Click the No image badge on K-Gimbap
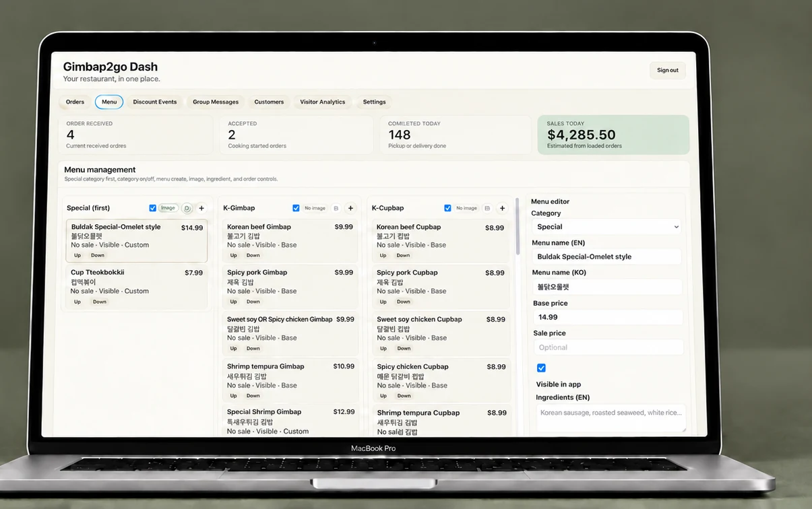Viewport: 812px width, 509px height. 315,208
